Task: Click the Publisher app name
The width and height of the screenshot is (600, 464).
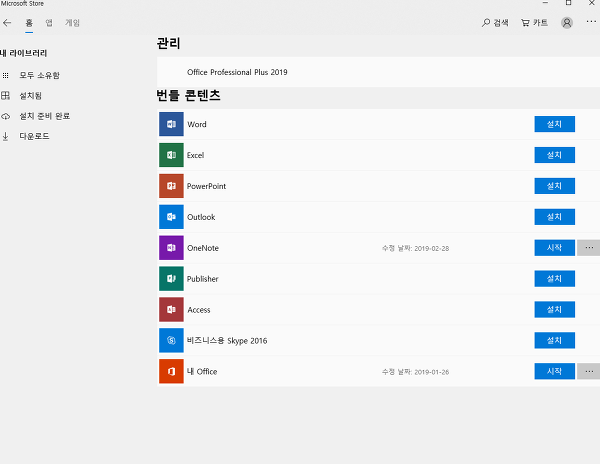Action: (202, 279)
